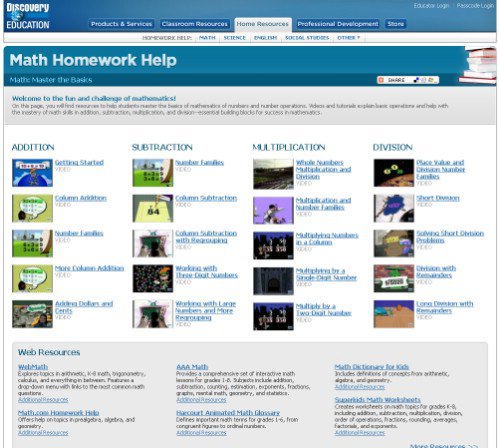Open the Long Division with Remainders thumbnail

[394, 314]
